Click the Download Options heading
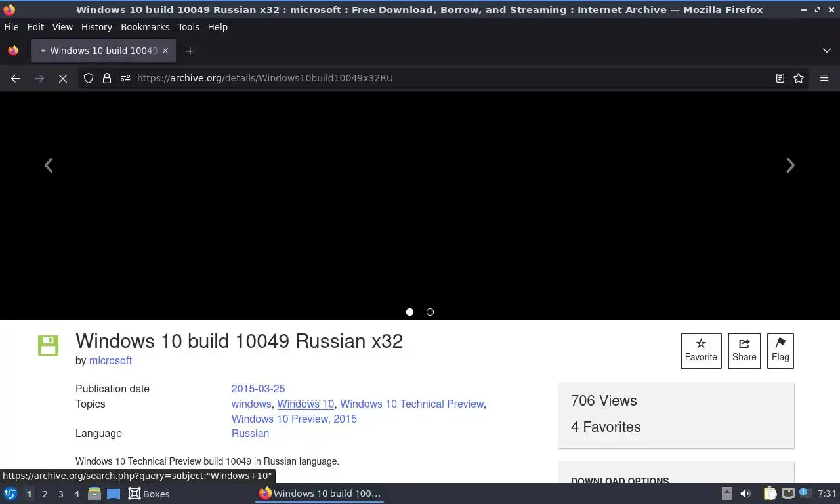This screenshot has width=840, height=504. click(620, 481)
